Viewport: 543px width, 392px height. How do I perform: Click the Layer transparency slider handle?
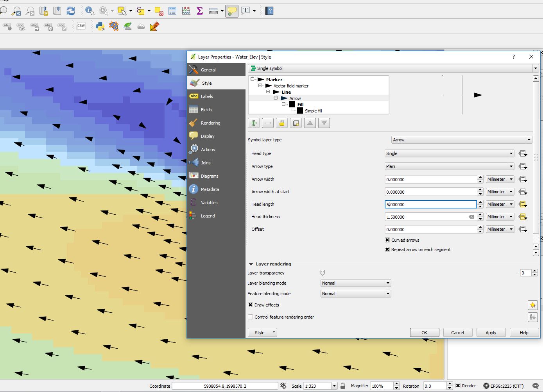coord(323,273)
